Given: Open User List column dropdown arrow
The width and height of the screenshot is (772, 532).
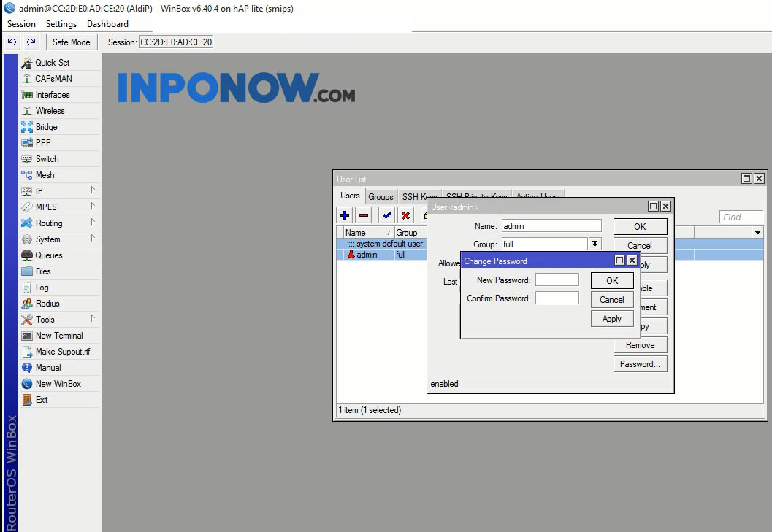Looking at the screenshot, I should point(757,232).
